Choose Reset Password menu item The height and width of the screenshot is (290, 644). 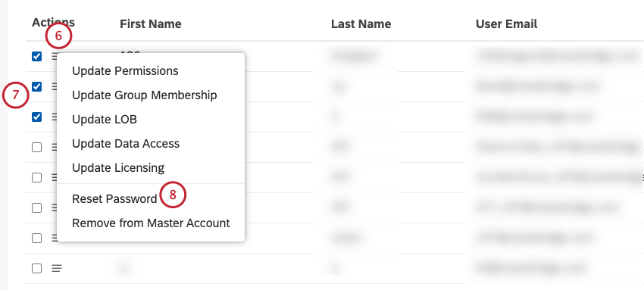114,199
